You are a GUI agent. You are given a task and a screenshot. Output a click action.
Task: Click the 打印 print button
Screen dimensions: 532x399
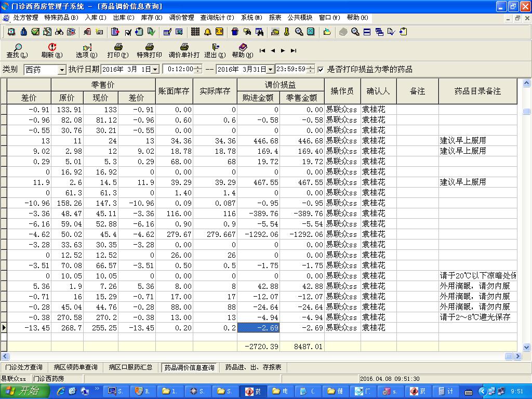tap(118, 50)
